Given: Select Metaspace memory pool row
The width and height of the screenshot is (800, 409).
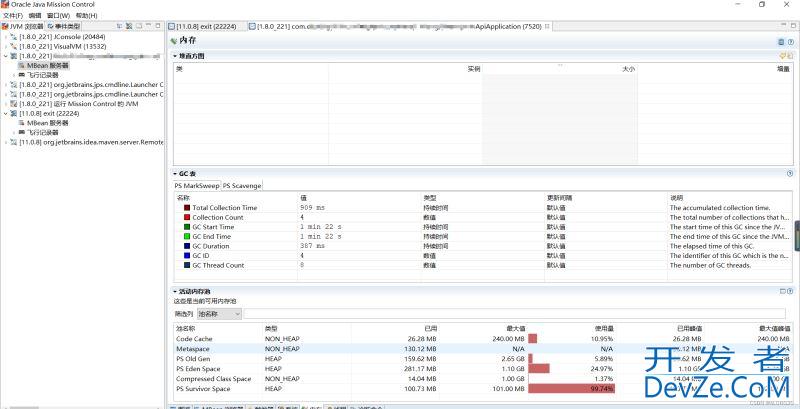Looking at the screenshot, I should point(483,349).
